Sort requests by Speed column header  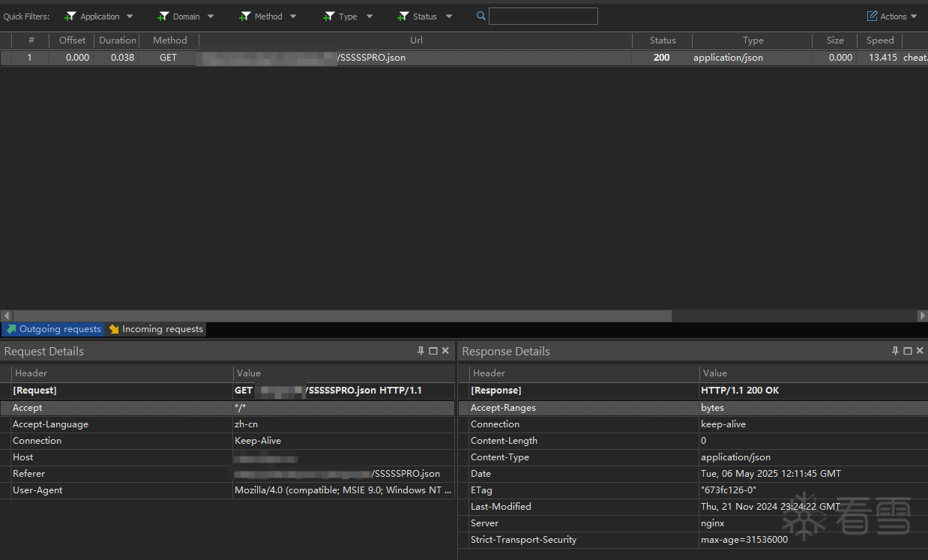pos(880,40)
